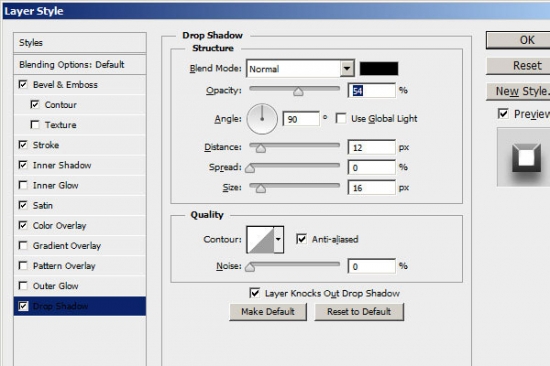Click the Angle dial control
The image size is (550, 366).
(x=262, y=119)
